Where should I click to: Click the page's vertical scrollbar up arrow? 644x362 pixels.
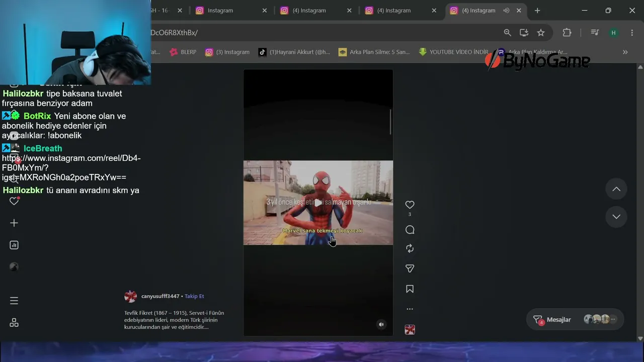pos(640,66)
